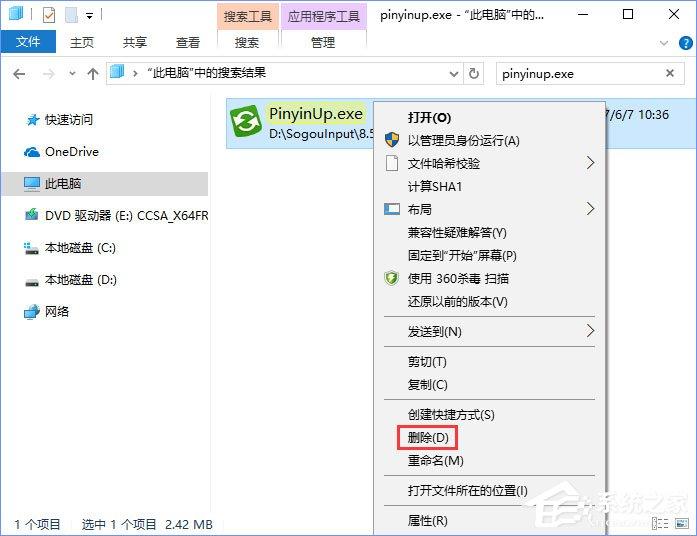Click the file's modified date text ending 10:36
This screenshot has width=697, height=536.
coord(637,115)
